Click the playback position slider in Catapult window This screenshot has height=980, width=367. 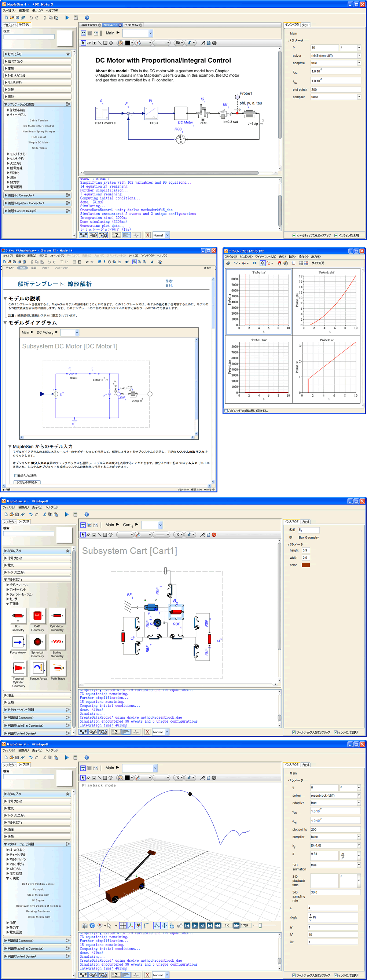point(260,926)
